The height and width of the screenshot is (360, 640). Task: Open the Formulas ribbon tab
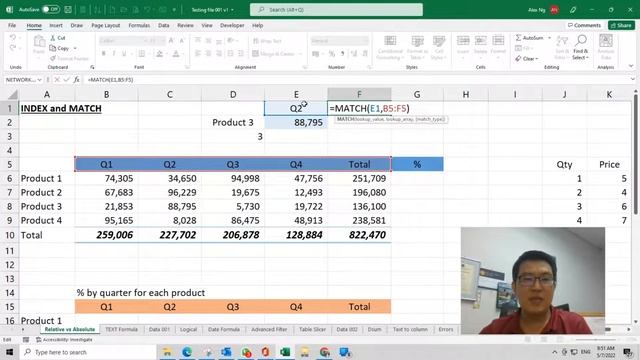click(x=139, y=25)
